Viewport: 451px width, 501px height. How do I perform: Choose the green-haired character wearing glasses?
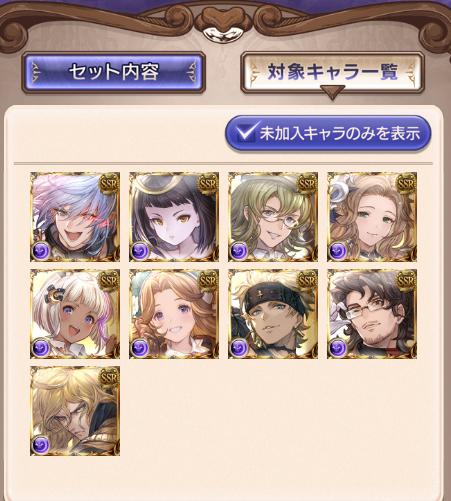273,217
